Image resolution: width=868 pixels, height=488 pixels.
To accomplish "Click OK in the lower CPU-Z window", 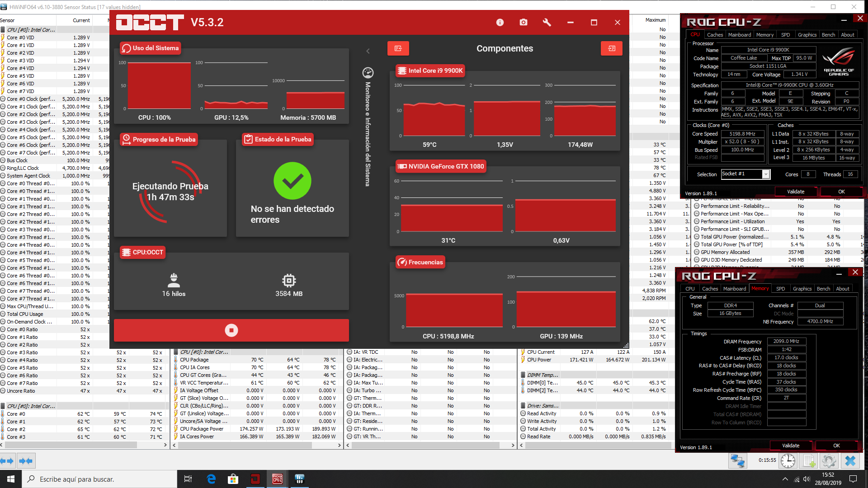I will point(836,446).
